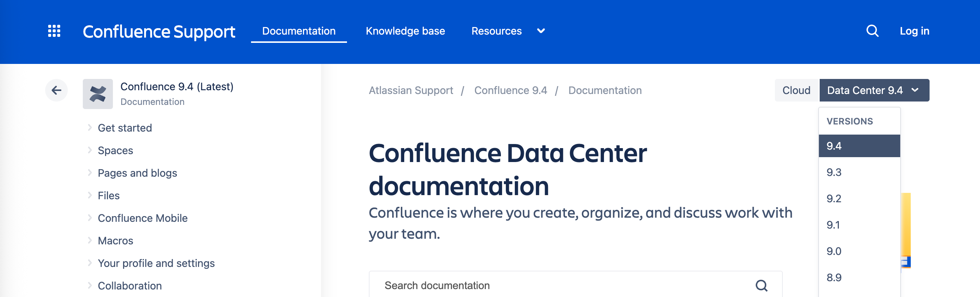Screen dimensions: 980x297
Task: Open Your profile and settings in sidebar
Action: click(x=156, y=263)
